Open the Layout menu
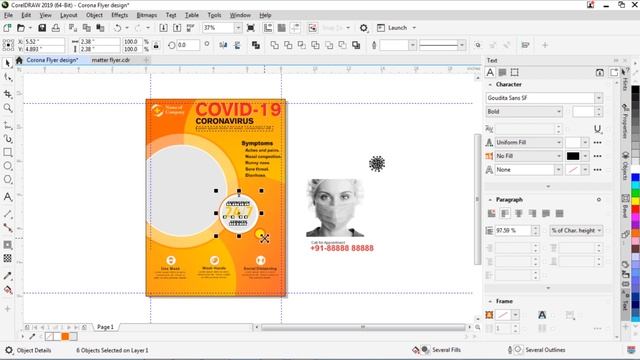 tap(69, 15)
